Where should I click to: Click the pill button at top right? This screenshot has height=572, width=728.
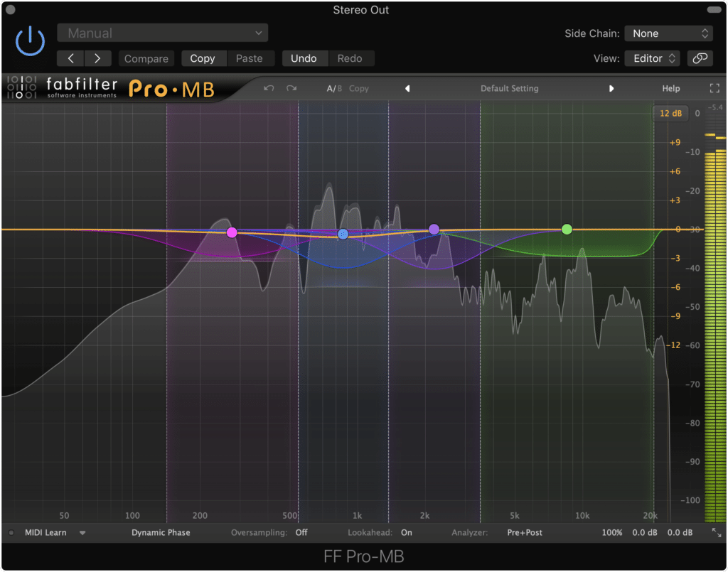(714, 9)
